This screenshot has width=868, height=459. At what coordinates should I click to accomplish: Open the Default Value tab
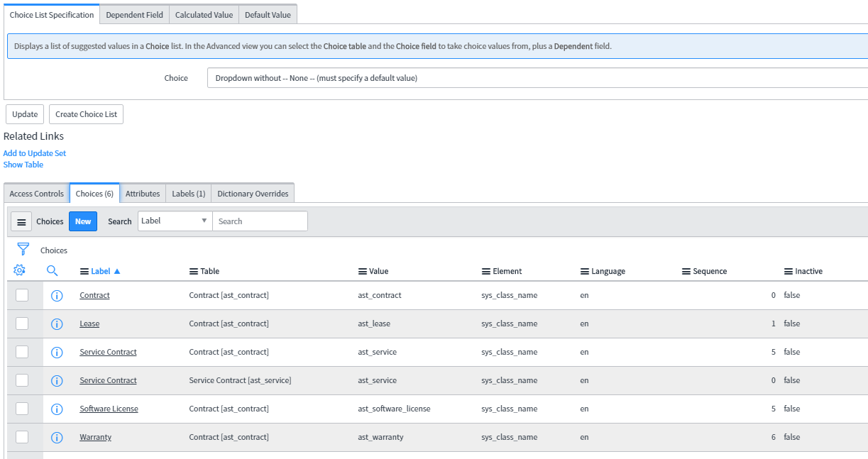click(x=268, y=15)
